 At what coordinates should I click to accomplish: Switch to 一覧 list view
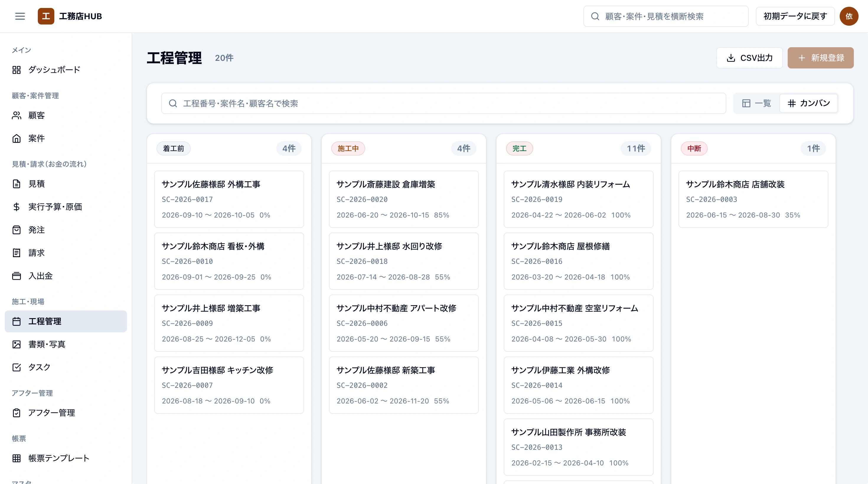pos(756,103)
